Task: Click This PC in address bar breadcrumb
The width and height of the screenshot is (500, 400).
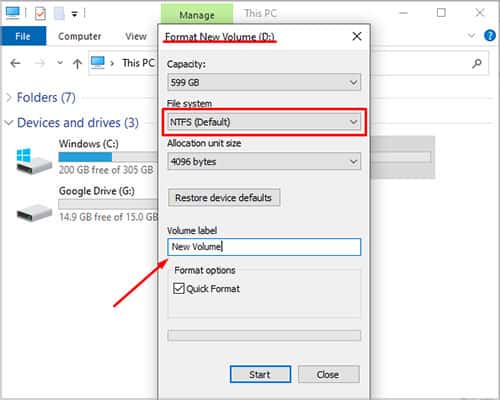Action: pos(138,63)
